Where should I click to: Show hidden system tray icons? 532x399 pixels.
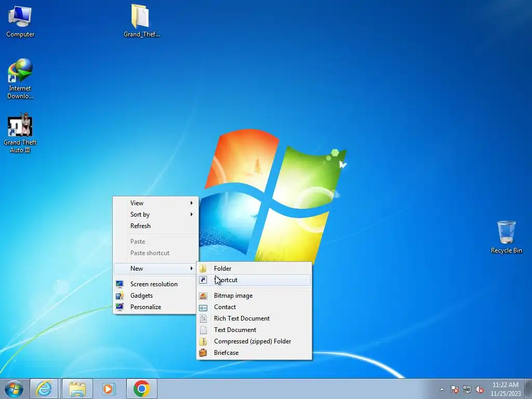click(442, 389)
